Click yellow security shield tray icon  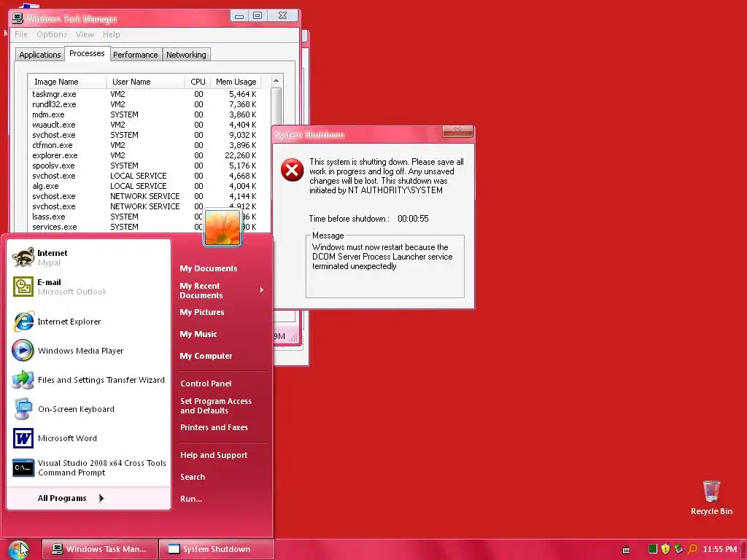[665, 549]
